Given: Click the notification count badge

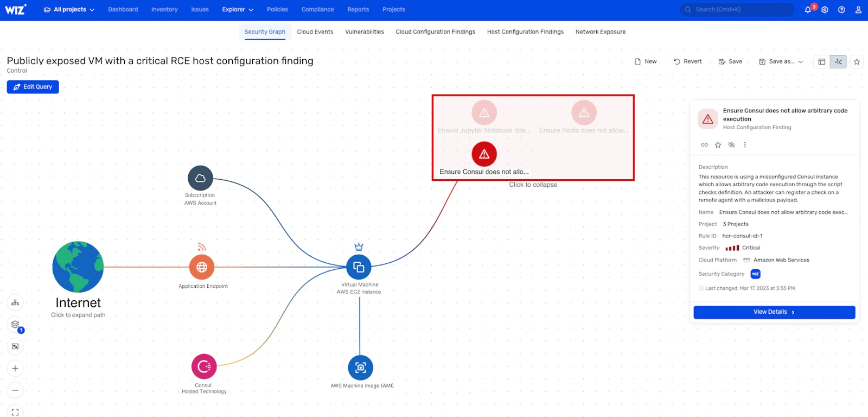Looking at the screenshot, I should click(x=814, y=7).
